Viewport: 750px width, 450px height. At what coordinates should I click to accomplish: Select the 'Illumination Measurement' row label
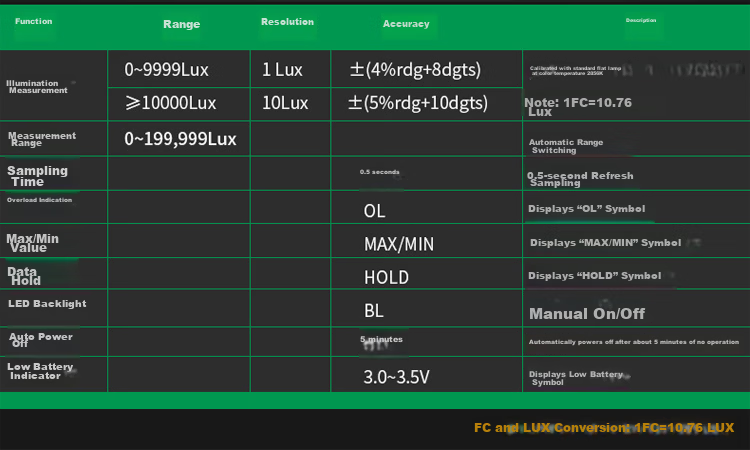tap(37, 87)
